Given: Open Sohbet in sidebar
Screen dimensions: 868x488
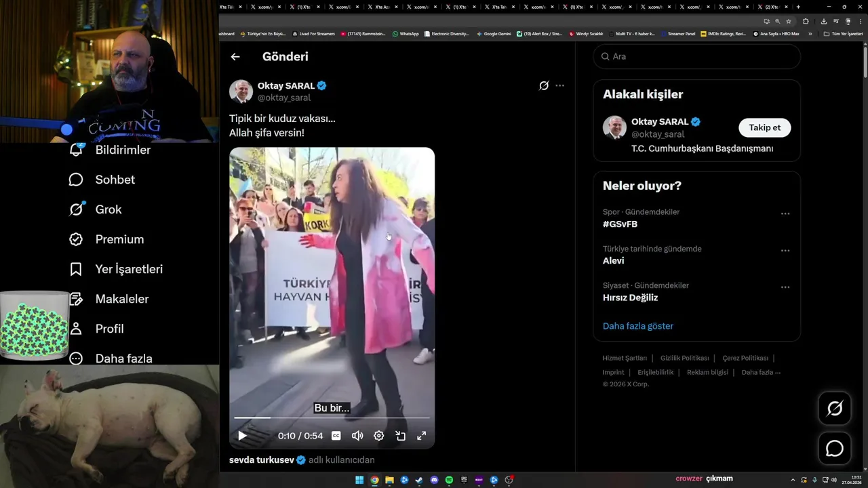Looking at the screenshot, I should 102,180.
